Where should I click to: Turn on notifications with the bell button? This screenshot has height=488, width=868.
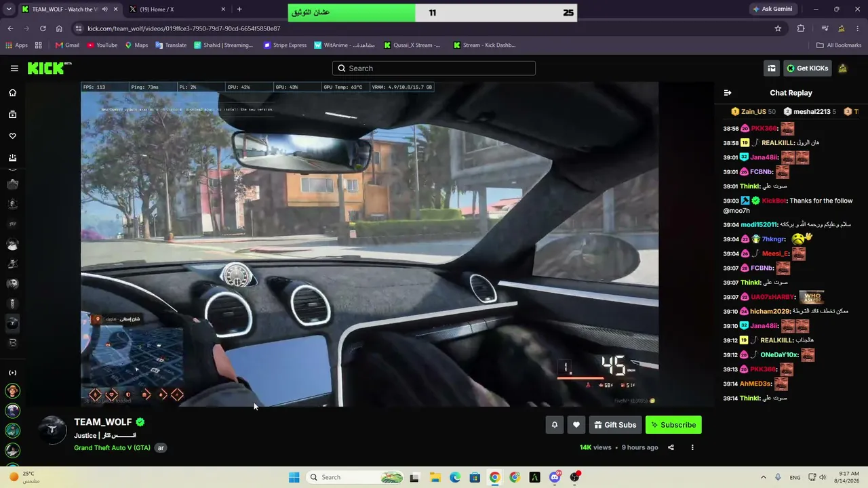click(x=554, y=425)
